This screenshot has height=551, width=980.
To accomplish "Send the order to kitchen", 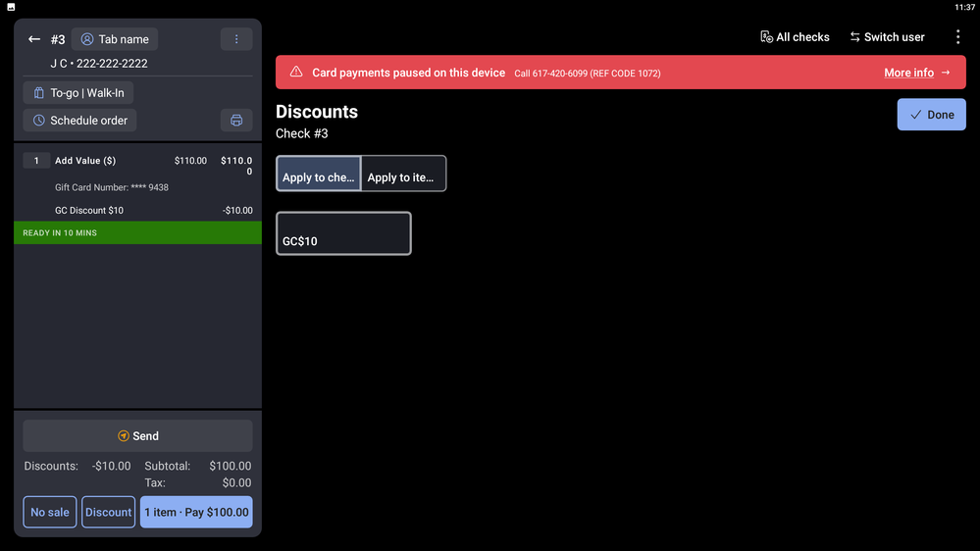I will 137,436.
